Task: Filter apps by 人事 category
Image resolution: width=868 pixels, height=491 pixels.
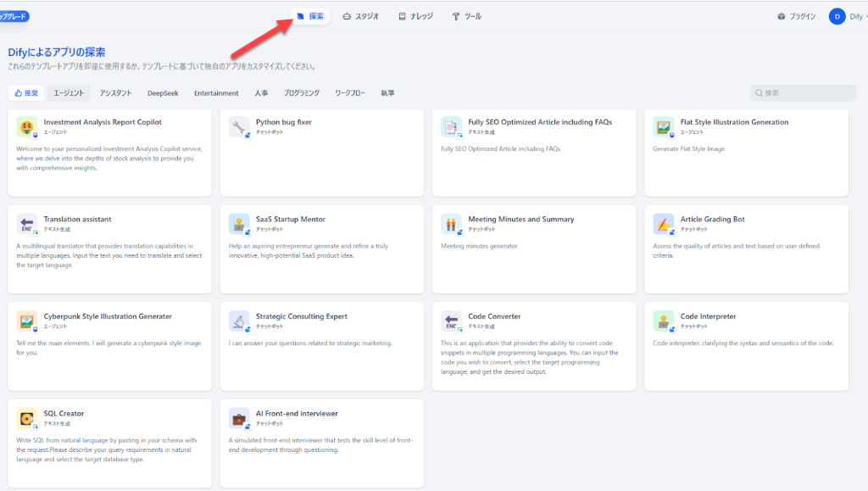Action: (x=261, y=93)
